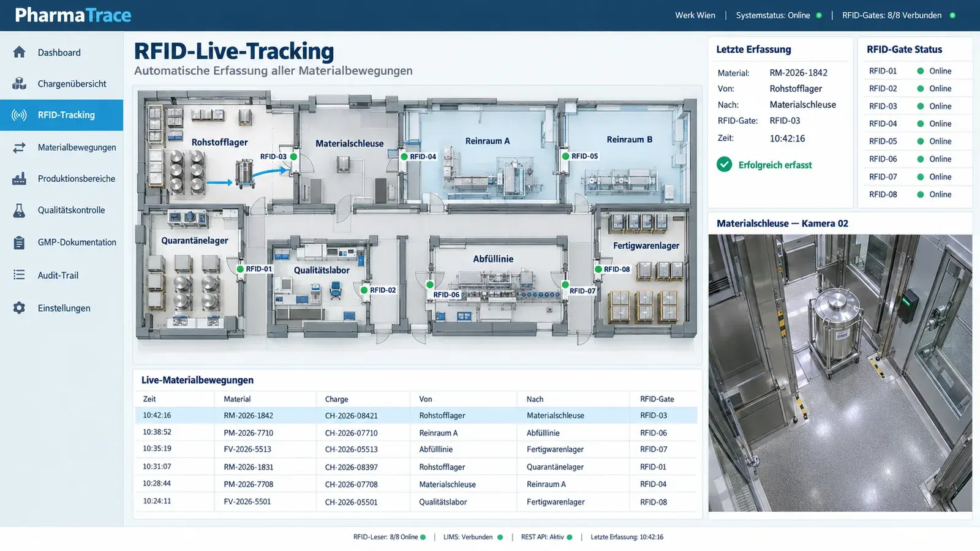Click the Chargenübersicht boxes icon
The width and height of the screenshot is (980, 551).
(x=19, y=83)
